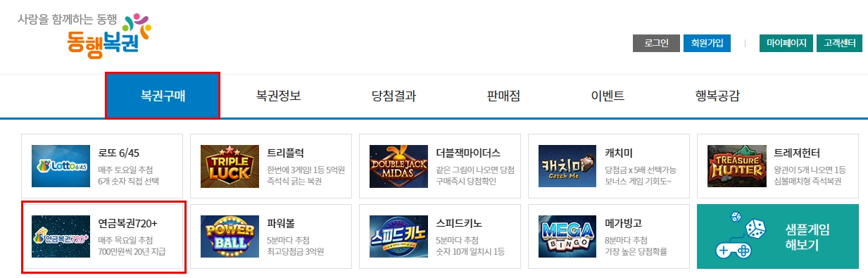This screenshot has width=868, height=278.
Task: Click the 로또 6/45 title link
Action: pyautogui.click(x=118, y=153)
